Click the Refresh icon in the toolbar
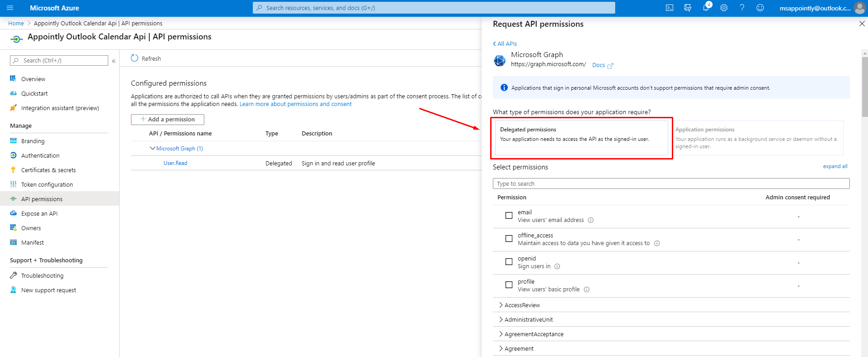The image size is (868, 357). [135, 58]
